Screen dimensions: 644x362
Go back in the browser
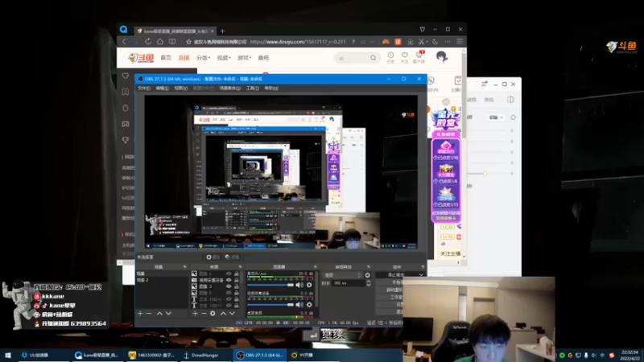pos(124,42)
